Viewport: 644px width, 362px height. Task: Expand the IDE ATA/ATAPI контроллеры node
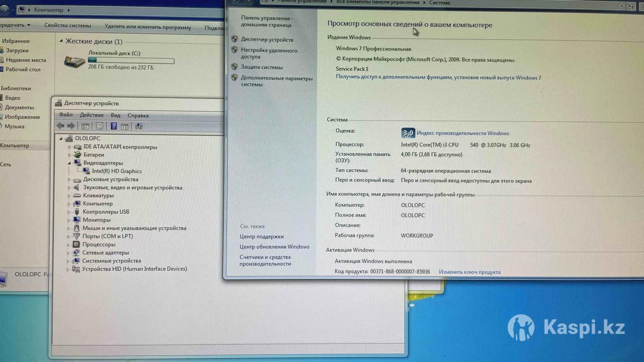coord(69,147)
